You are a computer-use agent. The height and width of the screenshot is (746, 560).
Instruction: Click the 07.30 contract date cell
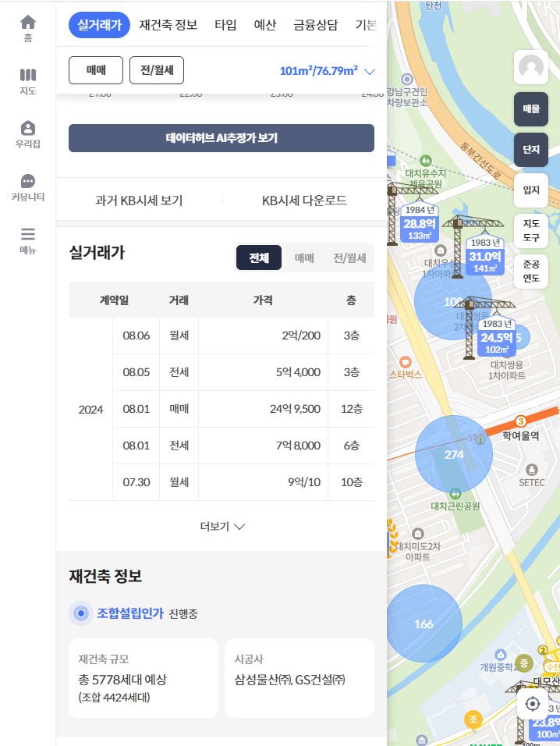click(136, 482)
